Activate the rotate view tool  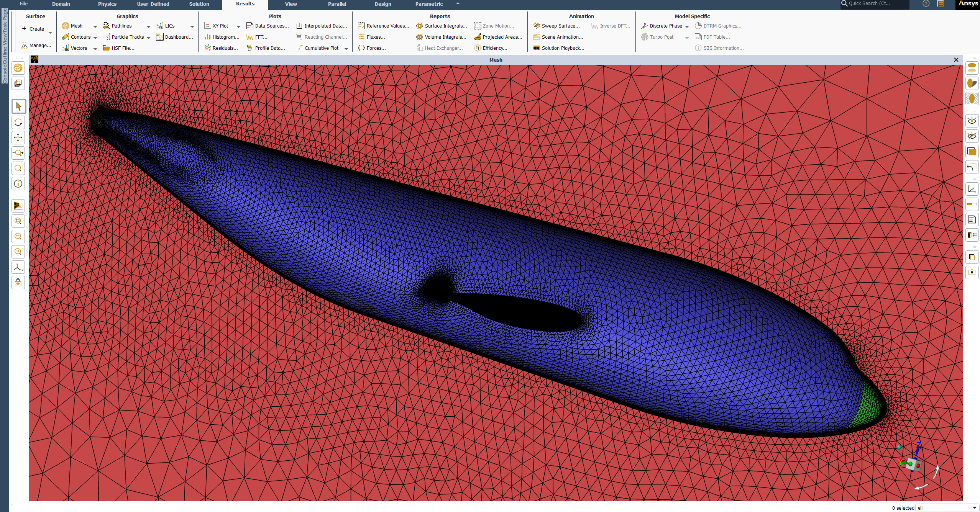18,122
